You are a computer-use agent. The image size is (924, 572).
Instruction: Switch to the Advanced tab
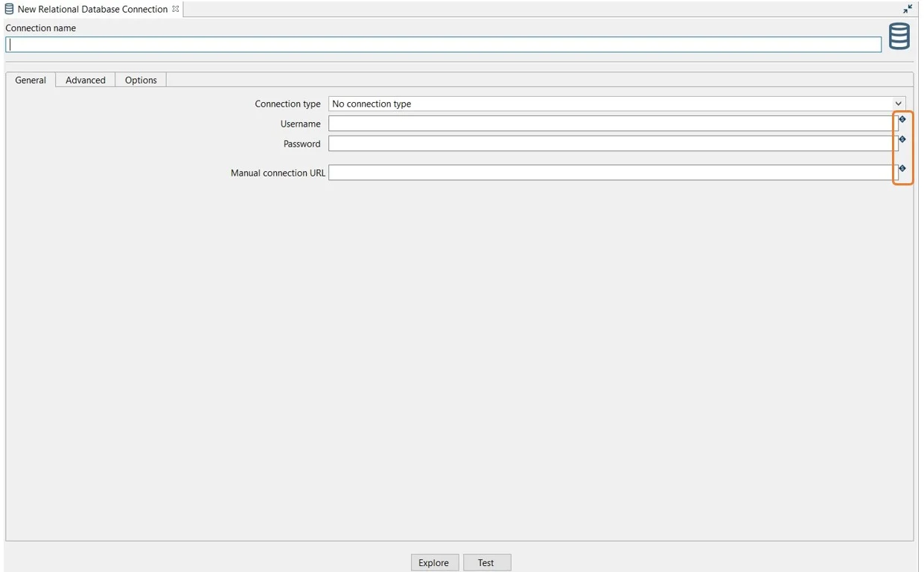(84, 80)
